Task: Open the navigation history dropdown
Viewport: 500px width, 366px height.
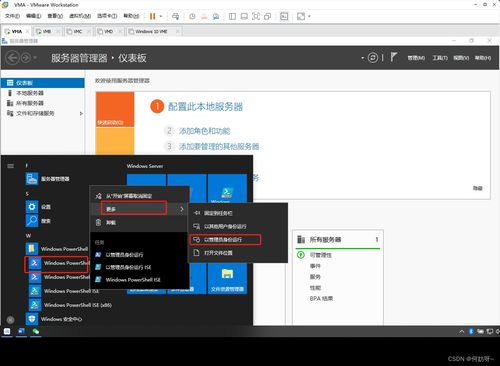Action: coord(35,58)
